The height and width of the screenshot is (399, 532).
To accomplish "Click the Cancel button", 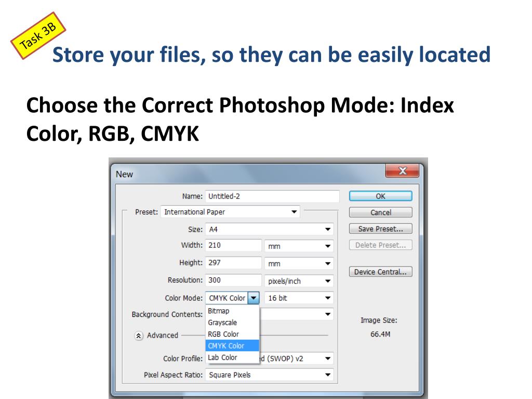I will [x=381, y=212].
